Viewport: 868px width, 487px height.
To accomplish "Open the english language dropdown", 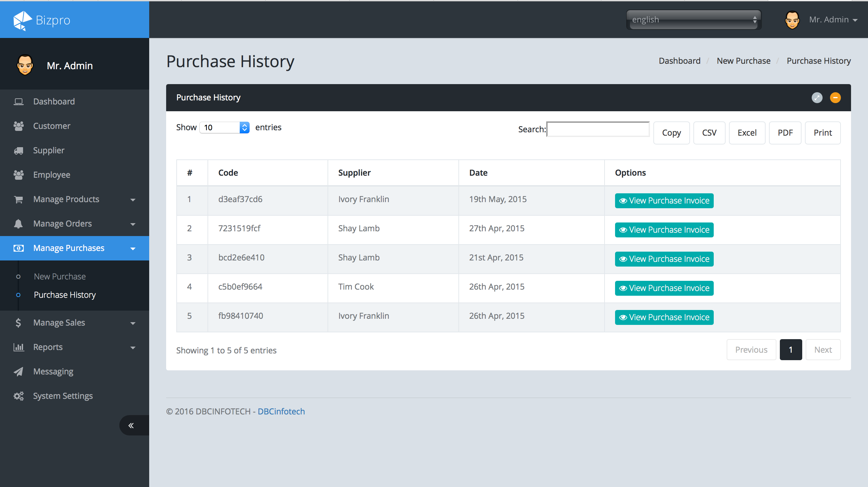I will point(693,20).
